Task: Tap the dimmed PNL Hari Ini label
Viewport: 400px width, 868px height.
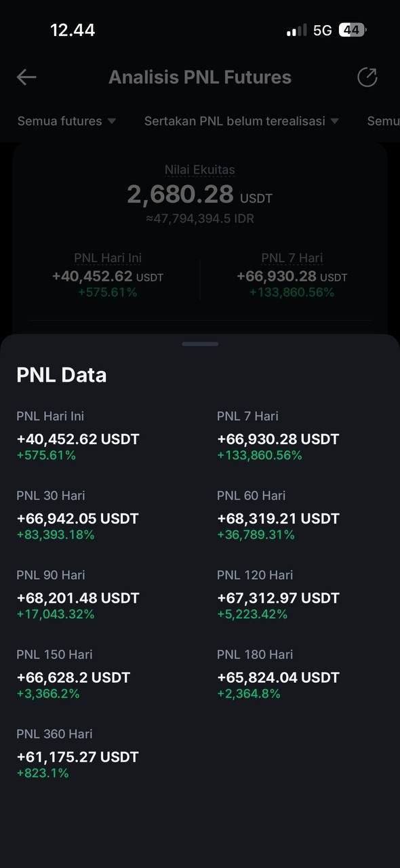Action: pos(108,258)
